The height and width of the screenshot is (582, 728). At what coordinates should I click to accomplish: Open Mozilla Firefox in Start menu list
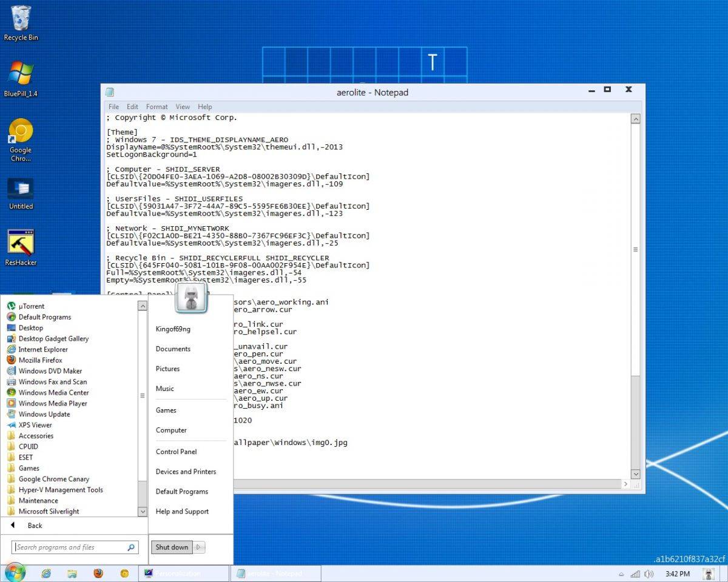(40, 360)
